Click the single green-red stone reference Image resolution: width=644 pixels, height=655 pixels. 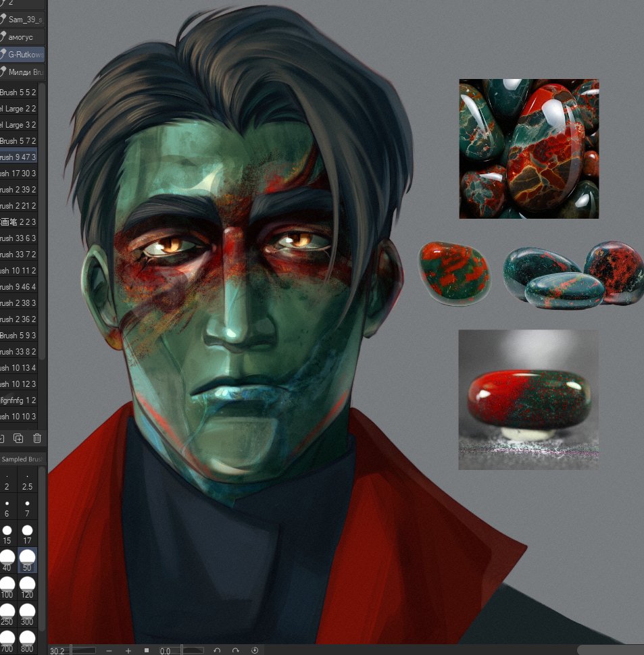pos(454,273)
